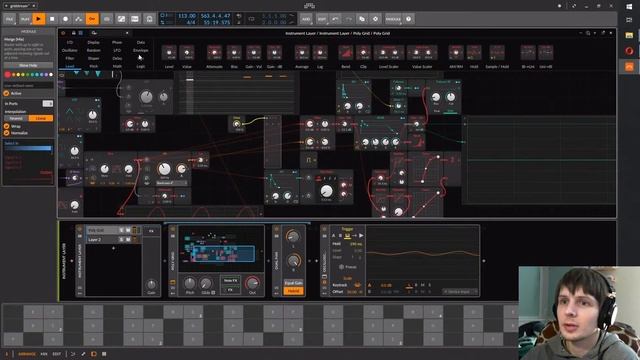This screenshot has width=640, height=360.
Task: Add a new layer with plus
Action: tap(113, 248)
